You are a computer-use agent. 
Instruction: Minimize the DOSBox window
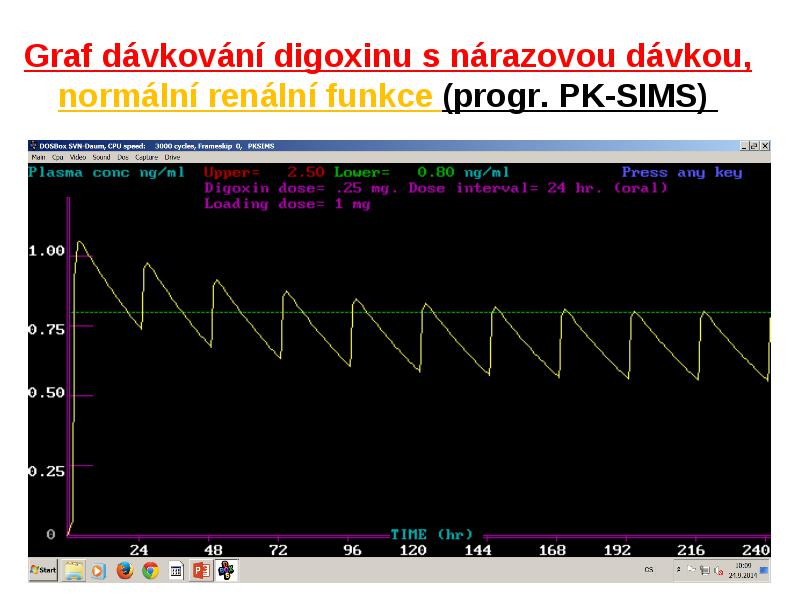tap(744, 146)
